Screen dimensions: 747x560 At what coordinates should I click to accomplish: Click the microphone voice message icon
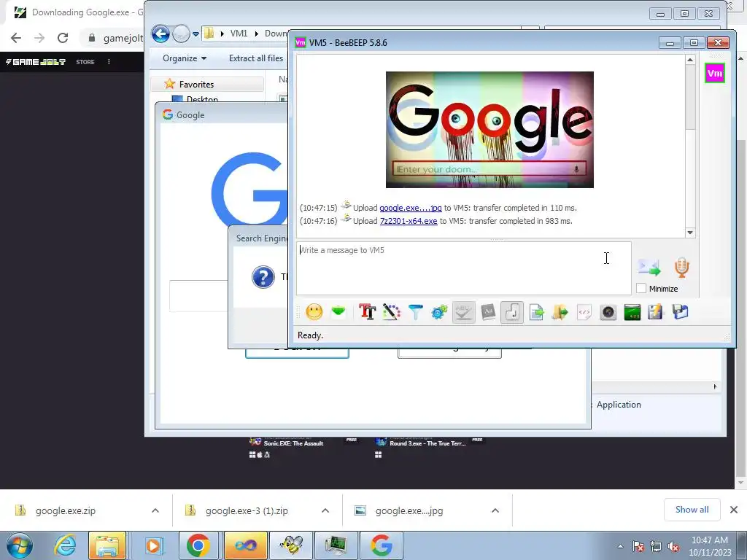682,268
